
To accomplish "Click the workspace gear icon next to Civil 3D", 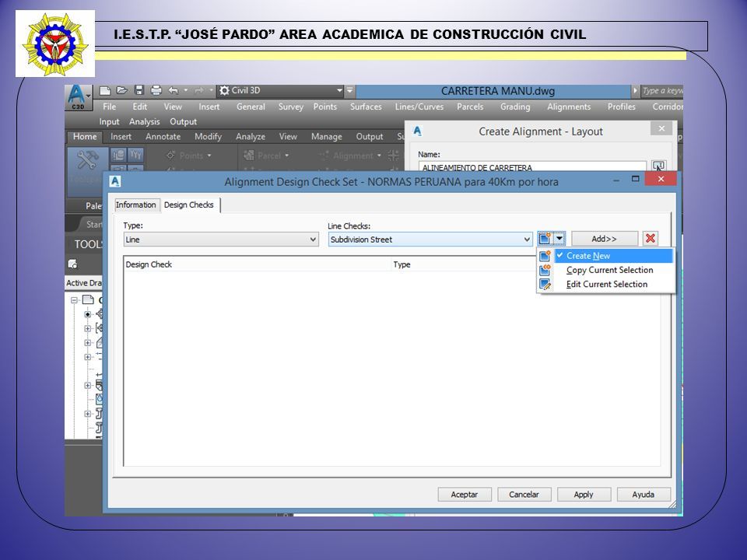I will coord(224,90).
